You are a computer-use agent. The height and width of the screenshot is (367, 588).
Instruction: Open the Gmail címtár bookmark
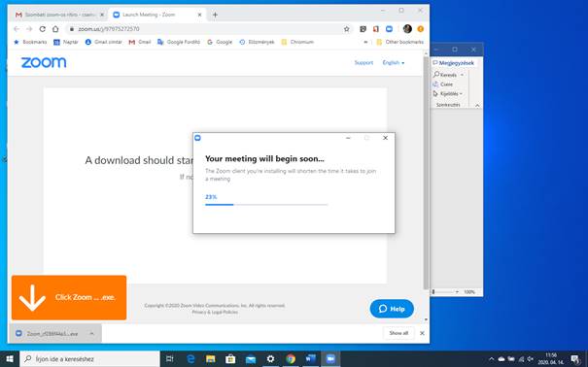click(x=103, y=42)
